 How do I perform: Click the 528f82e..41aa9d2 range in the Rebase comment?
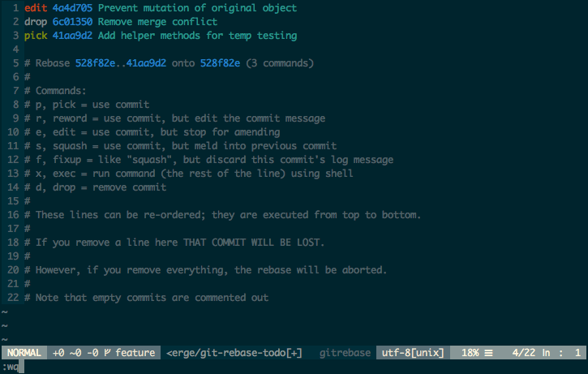[121, 63]
